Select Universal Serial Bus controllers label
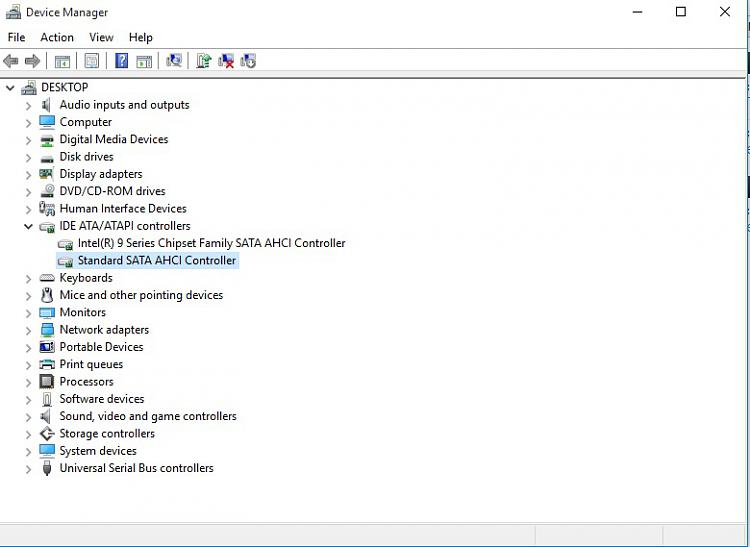The image size is (750, 547). coord(137,468)
